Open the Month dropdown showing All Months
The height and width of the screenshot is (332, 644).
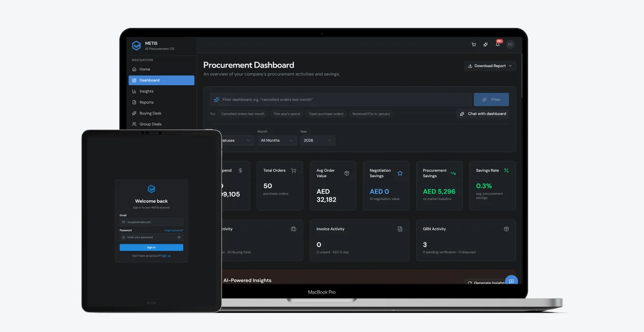277,140
